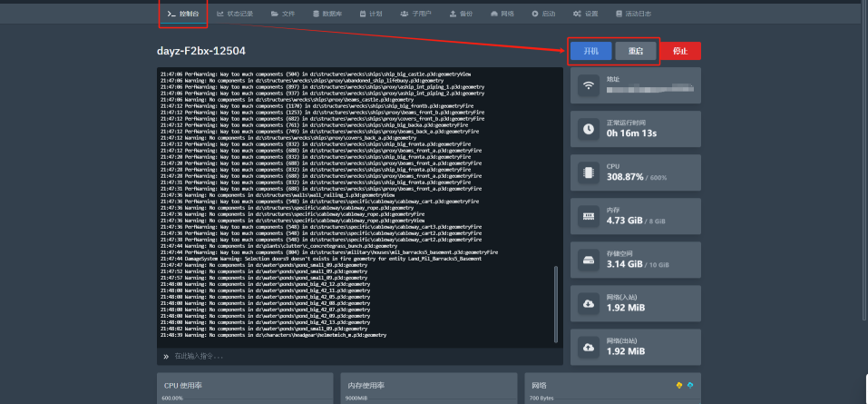Switch to the 文件 files tab
The height and width of the screenshot is (404, 868).
(282, 14)
